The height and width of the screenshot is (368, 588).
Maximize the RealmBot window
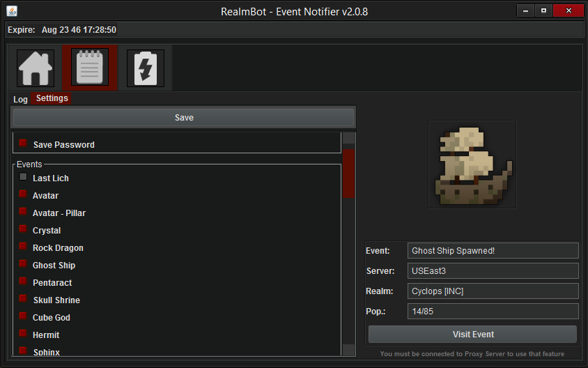(543, 11)
